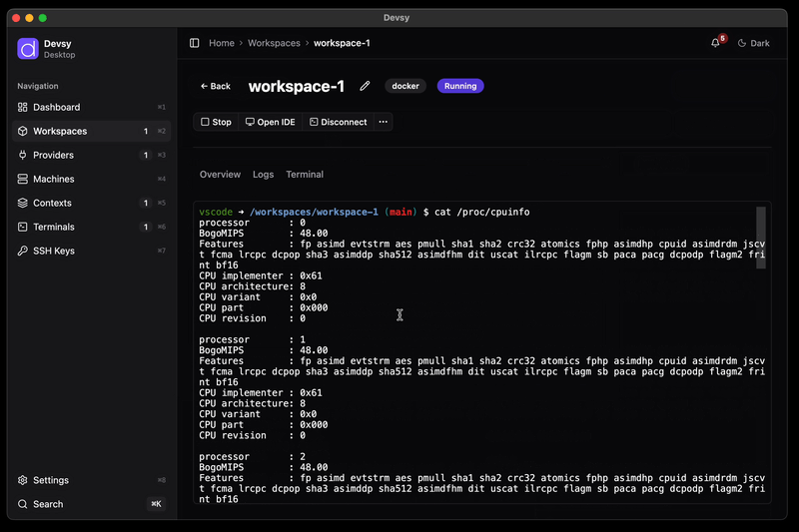
Task: Click the /workspaces/workspace-1 prompt path
Action: (x=314, y=212)
